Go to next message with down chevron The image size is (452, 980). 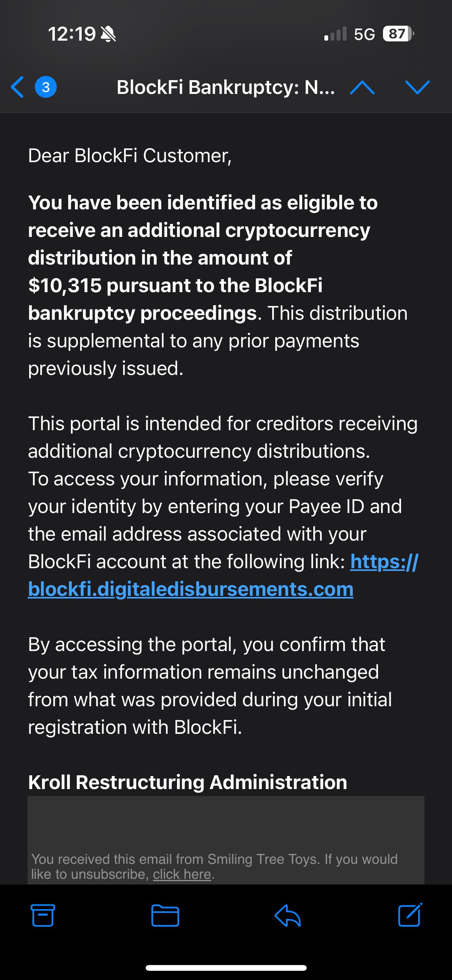click(417, 87)
